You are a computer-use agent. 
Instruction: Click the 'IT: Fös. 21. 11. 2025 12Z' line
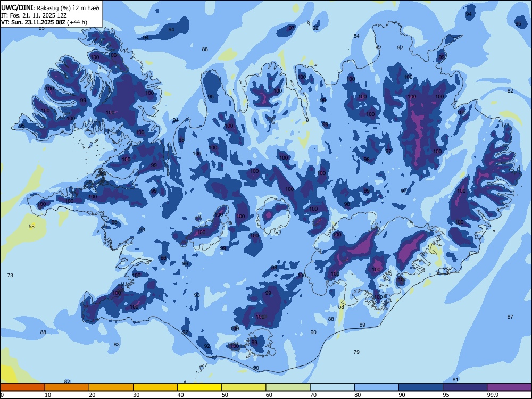click(x=34, y=15)
